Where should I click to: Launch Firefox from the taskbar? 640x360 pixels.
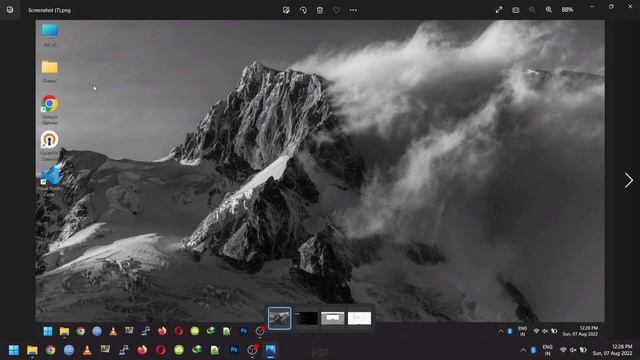(142, 350)
